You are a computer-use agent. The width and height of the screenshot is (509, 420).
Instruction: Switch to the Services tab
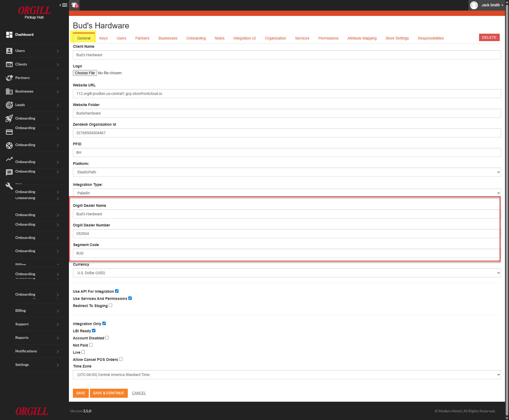[x=302, y=38]
